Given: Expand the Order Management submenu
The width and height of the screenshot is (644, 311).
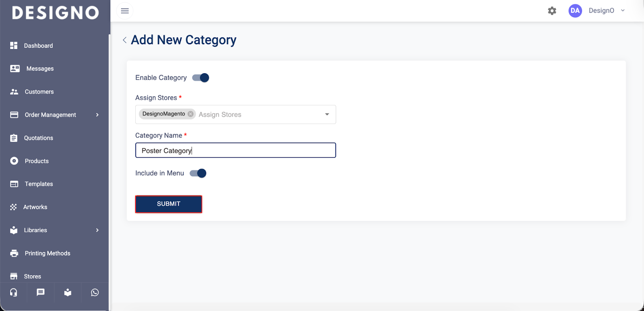Looking at the screenshot, I should pos(97,115).
